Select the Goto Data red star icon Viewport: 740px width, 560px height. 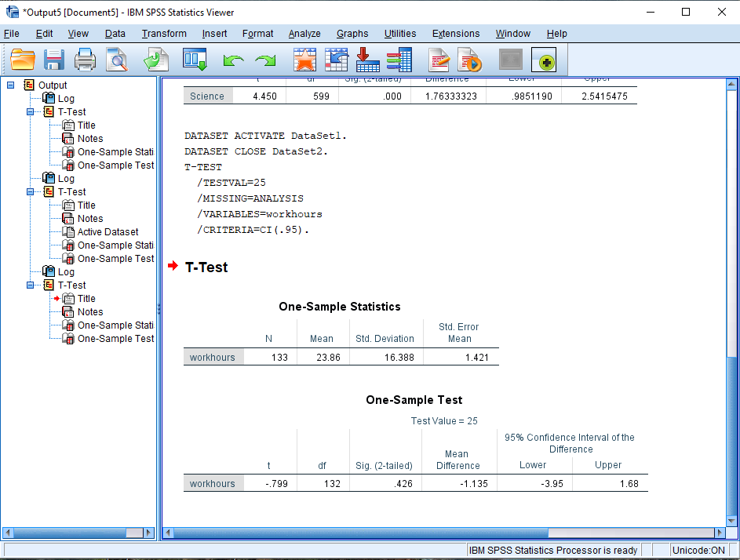click(x=304, y=60)
